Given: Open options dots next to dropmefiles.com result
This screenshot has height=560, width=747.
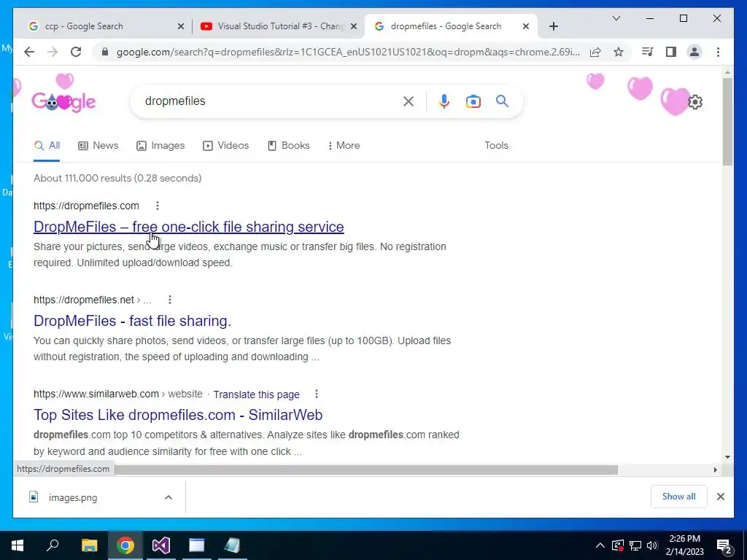Looking at the screenshot, I should coord(158,206).
